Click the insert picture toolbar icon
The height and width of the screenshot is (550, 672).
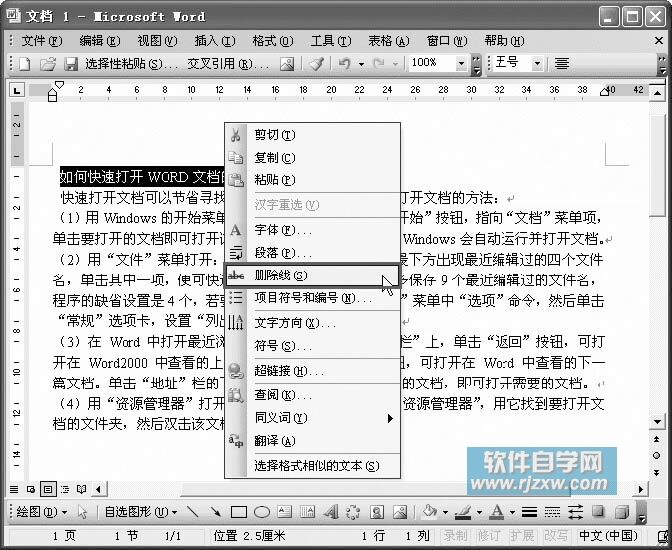pos(287,64)
